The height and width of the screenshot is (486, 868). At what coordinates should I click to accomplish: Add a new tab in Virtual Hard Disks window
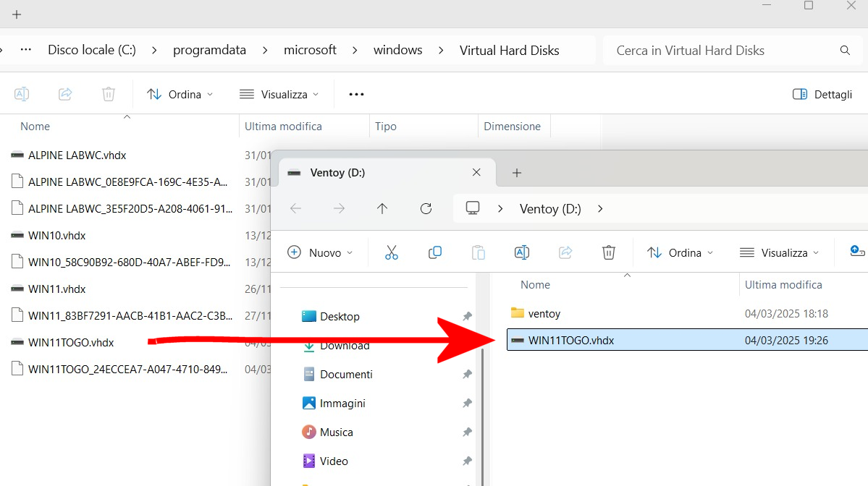[17, 14]
